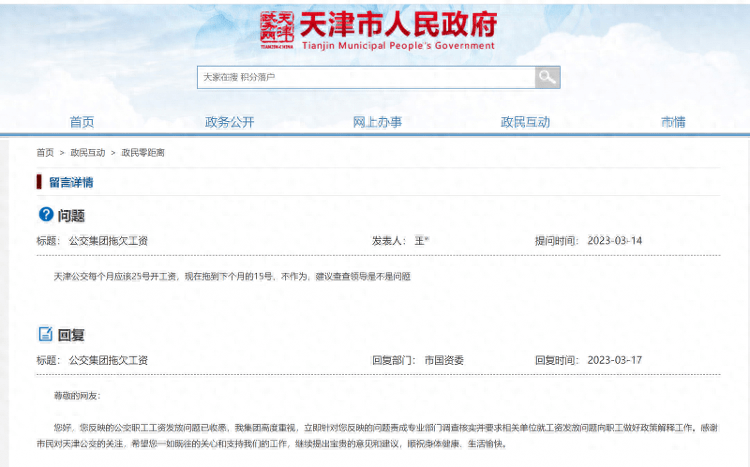Open the 政民互动 navigation tab

pos(525,122)
